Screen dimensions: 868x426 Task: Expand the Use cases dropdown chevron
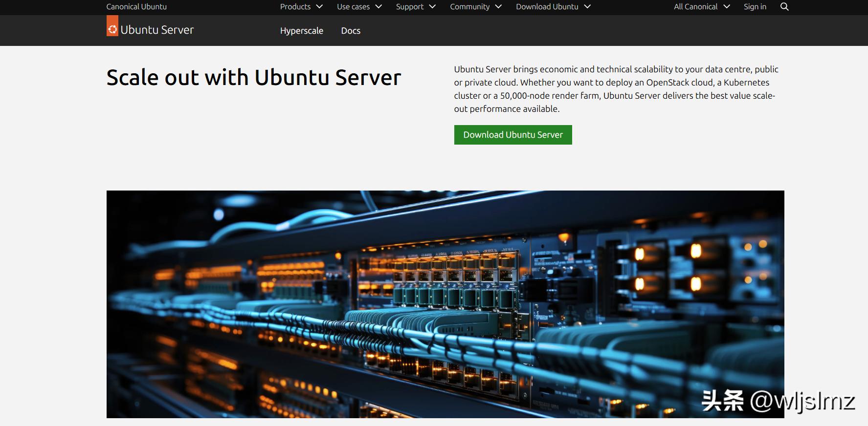click(378, 7)
